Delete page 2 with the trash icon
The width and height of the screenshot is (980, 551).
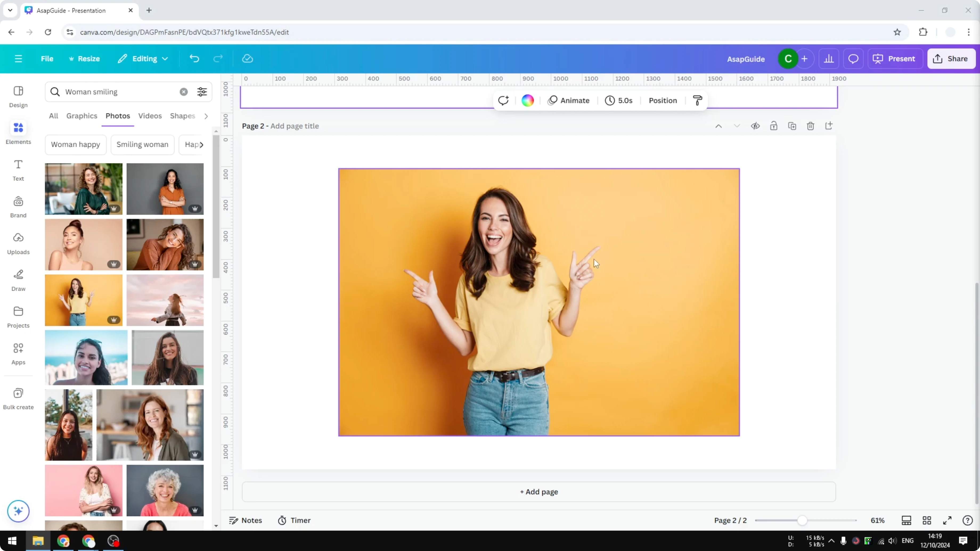[810, 126]
